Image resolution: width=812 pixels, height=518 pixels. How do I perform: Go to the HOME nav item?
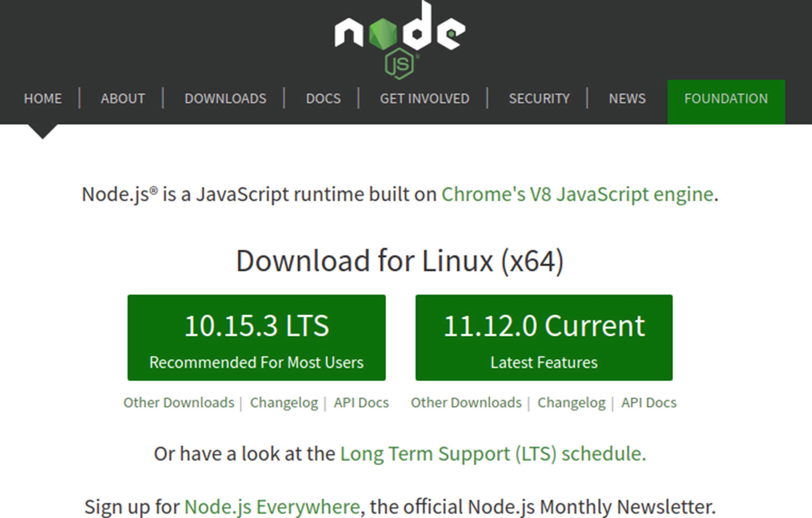[43, 98]
